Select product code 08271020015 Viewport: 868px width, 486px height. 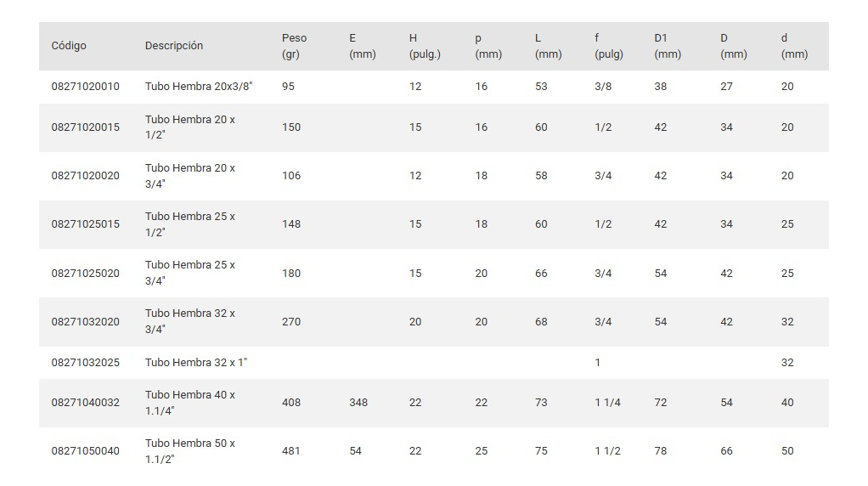click(x=86, y=127)
